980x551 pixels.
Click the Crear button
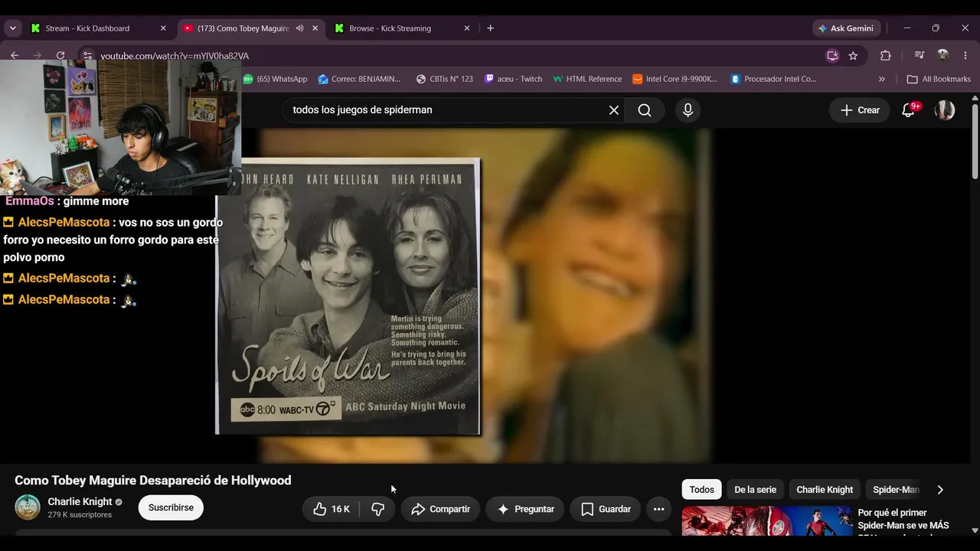860,110
